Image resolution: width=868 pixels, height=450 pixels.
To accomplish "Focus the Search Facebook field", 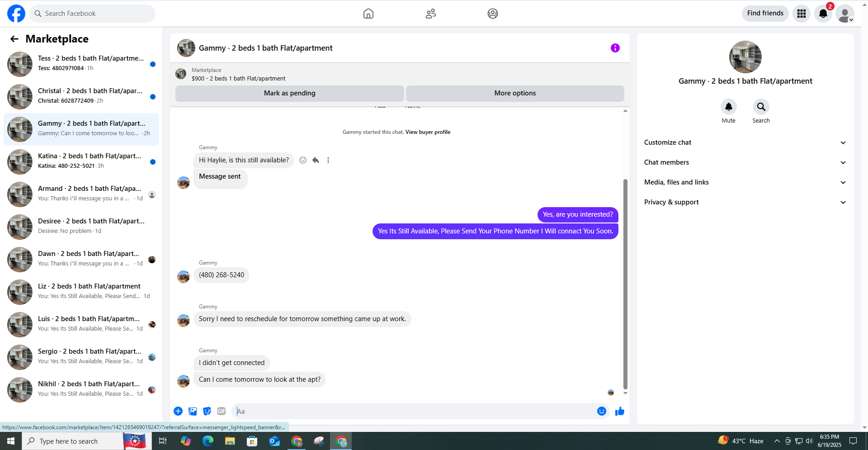I will click(93, 14).
